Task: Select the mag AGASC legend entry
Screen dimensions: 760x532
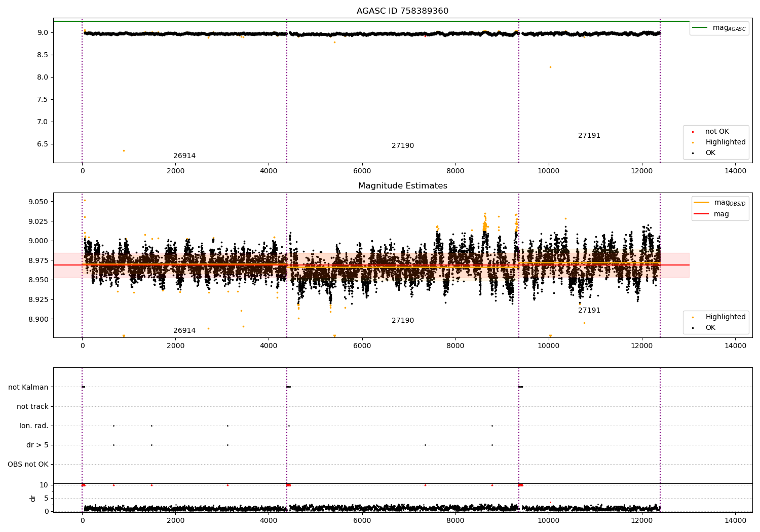Action: (x=719, y=28)
